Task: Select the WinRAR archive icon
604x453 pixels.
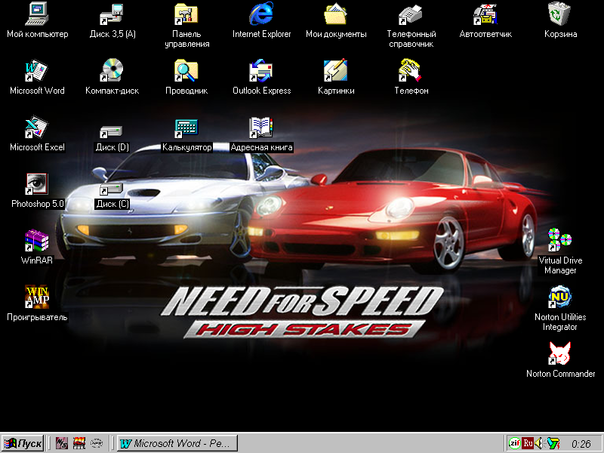Action: click(37, 241)
